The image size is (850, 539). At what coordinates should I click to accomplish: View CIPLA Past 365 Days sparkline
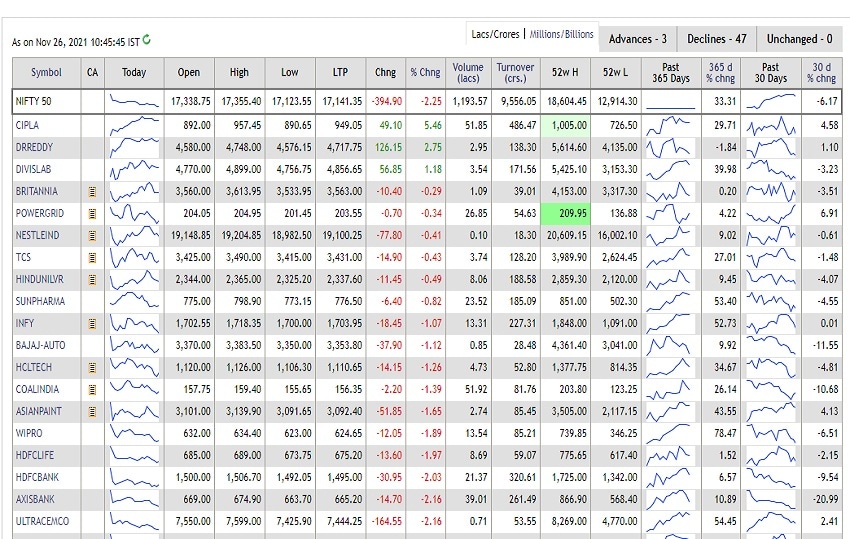click(671, 125)
